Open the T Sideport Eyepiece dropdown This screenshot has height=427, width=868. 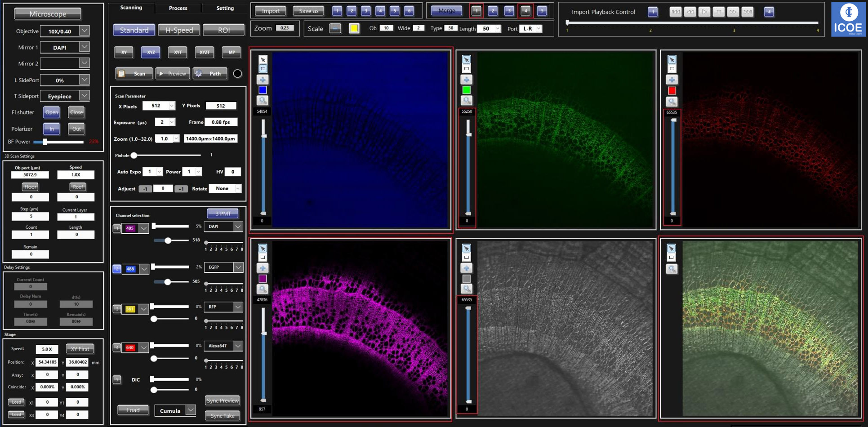85,96
